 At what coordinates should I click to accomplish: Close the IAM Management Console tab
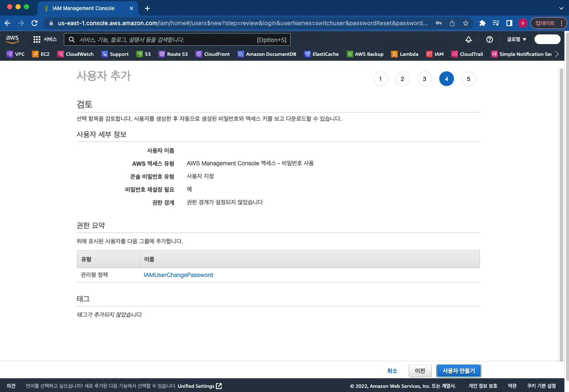pos(131,8)
